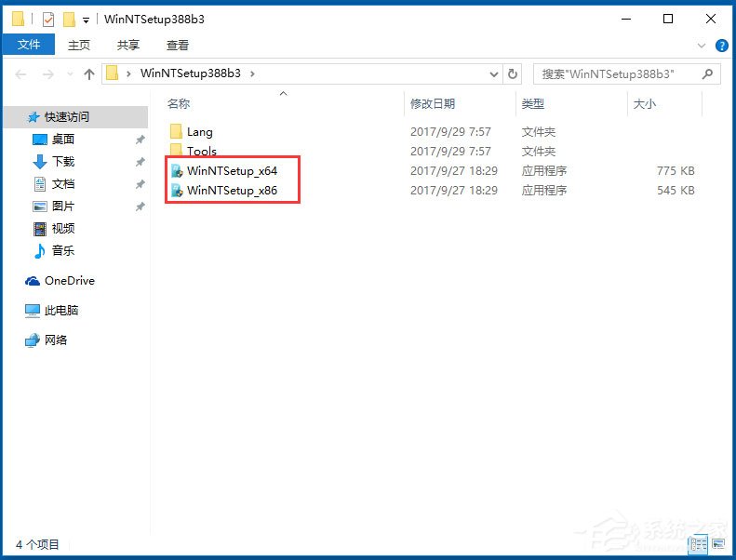Click the pin icon next to 桌面
This screenshot has height=560, width=736.
[140, 140]
